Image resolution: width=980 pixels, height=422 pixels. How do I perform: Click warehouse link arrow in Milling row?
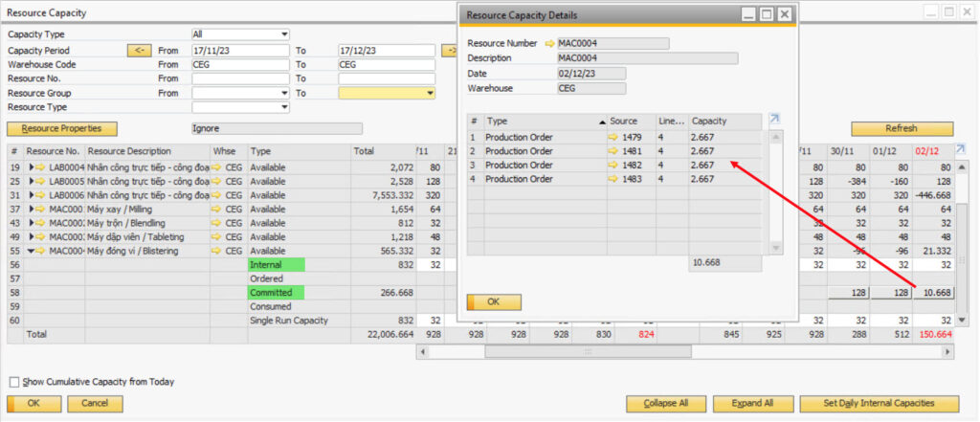[x=216, y=209]
